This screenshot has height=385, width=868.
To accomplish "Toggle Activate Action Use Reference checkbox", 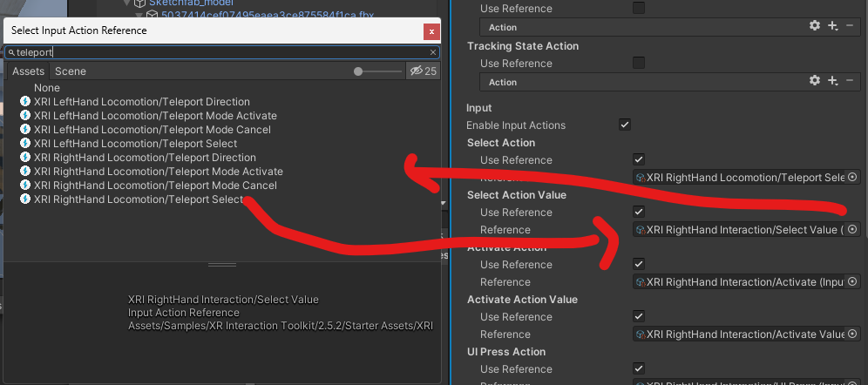I will pos(639,264).
